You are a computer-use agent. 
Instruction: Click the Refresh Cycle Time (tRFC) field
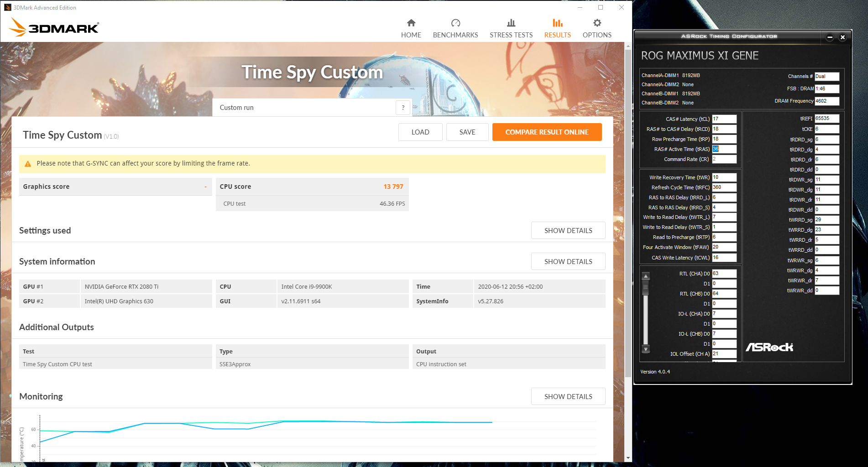tap(724, 187)
